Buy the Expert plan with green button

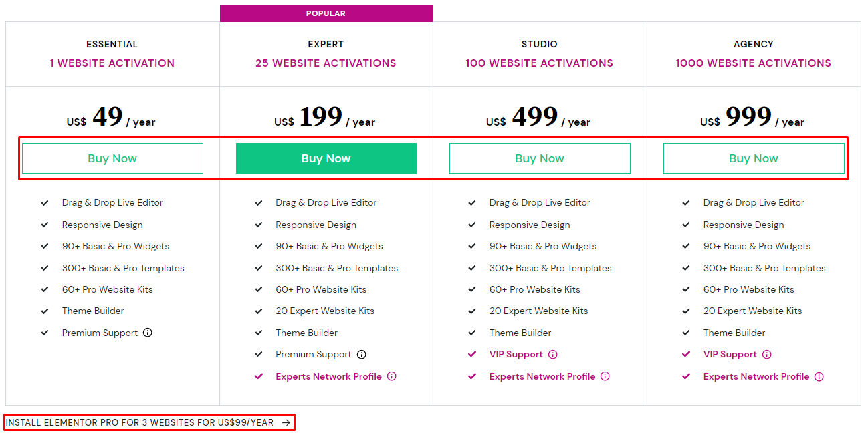[x=326, y=158]
